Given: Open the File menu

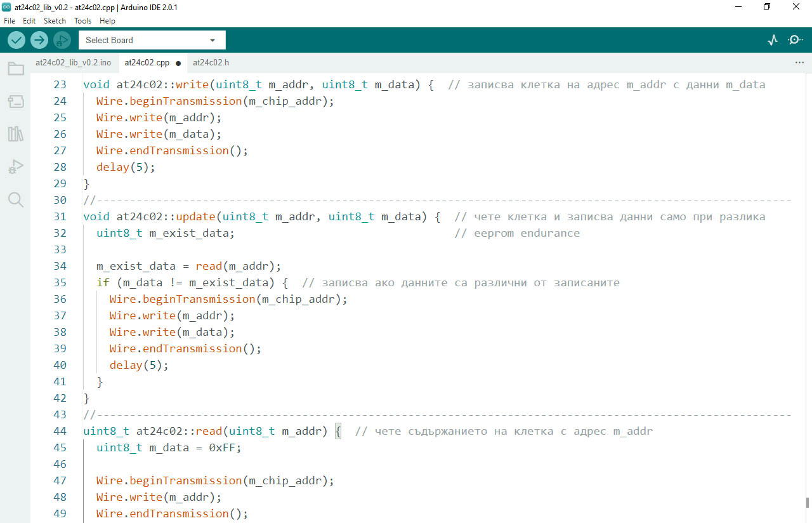Looking at the screenshot, I should click(10, 21).
